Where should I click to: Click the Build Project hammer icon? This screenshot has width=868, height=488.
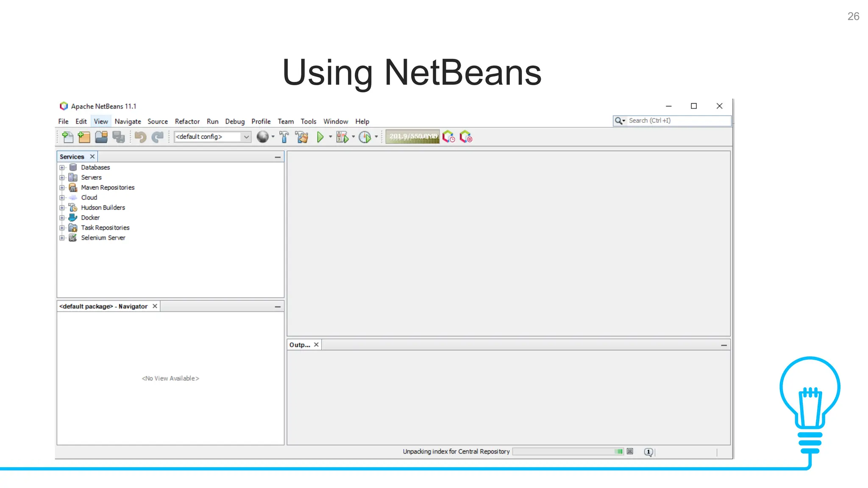click(x=284, y=137)
